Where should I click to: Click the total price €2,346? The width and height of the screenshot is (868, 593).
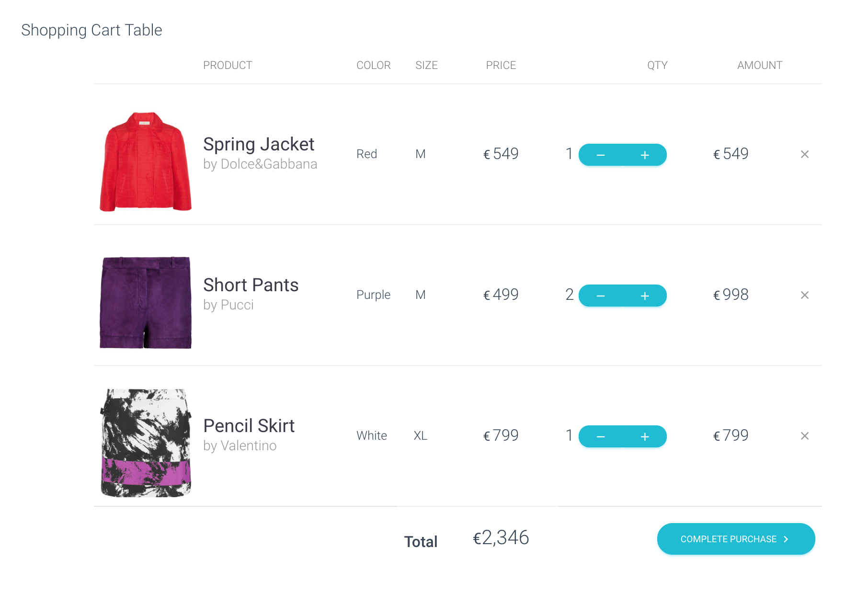coord(501,538)
